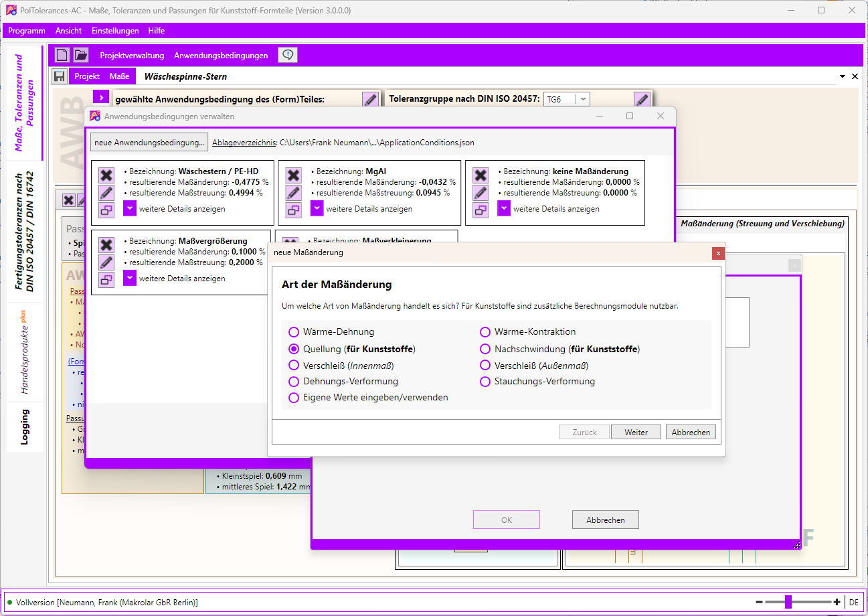Click the Abbrechen button beside Weiter
Viewport: 868px width, 616px height.
tap(691, 433)
